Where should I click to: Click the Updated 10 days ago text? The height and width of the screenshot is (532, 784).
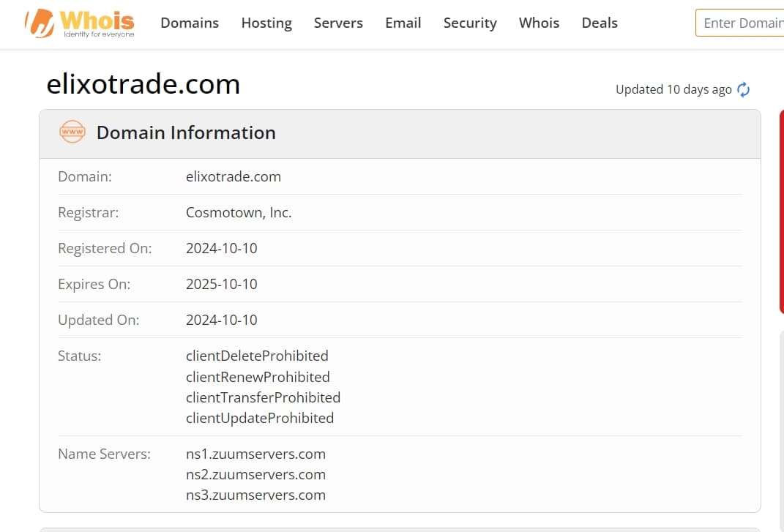(x=673, y=89)
